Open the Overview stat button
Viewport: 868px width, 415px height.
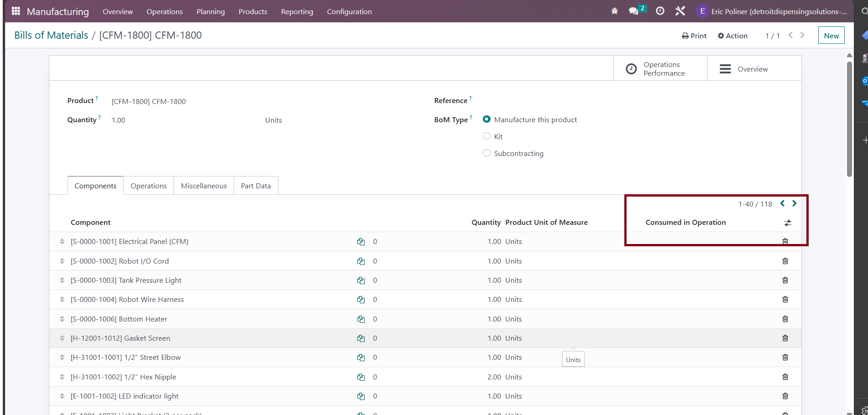754,68
